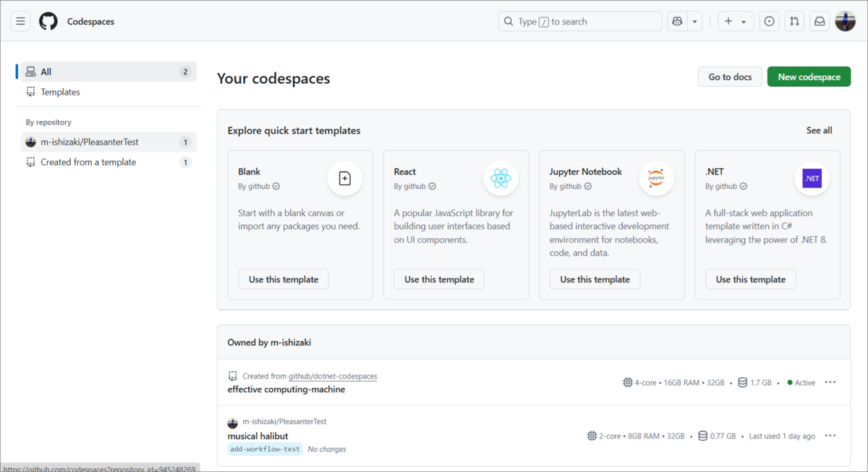Click the Go to docs button

pos(730,77)
